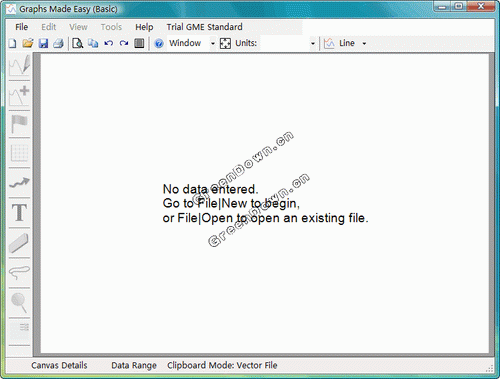
Task: Select the Text tool
Action: click(19, 213)
